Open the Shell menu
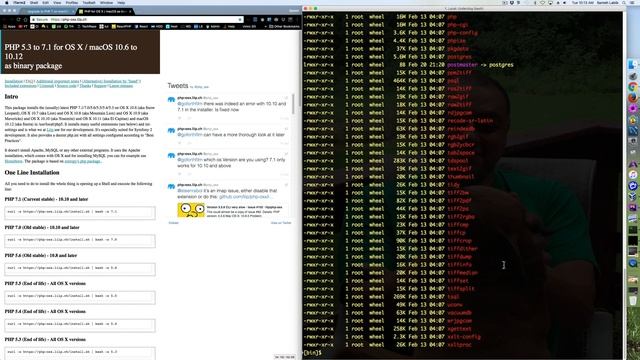 pos(33,2)
